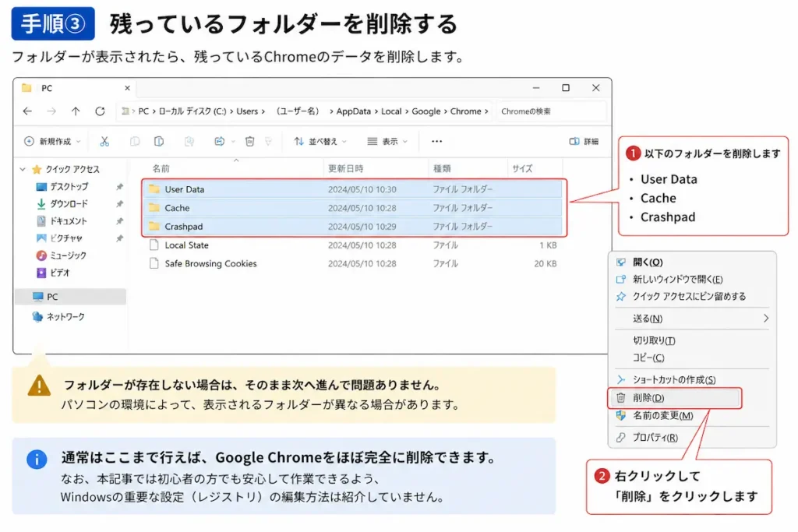Choose クイック アクセスにピン留めする menu entry
The height and width of the screenshot is (532, 798).
click(x=692, y=296)
